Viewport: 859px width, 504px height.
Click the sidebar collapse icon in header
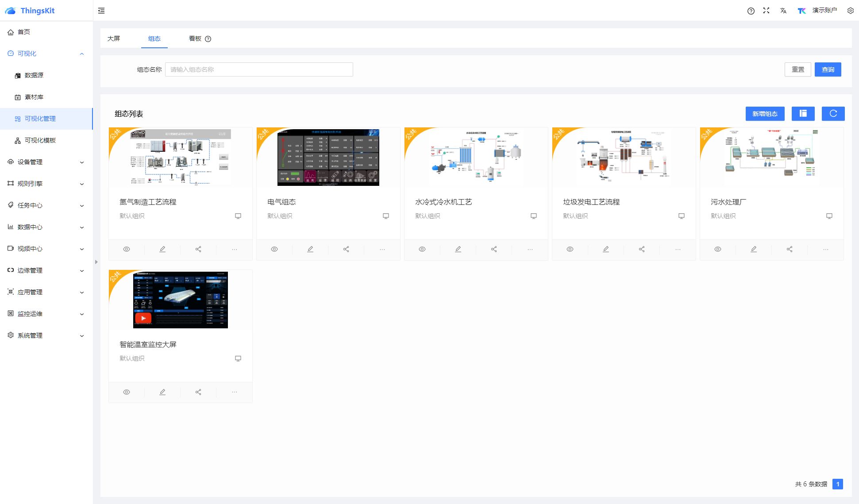pos(101,11)
